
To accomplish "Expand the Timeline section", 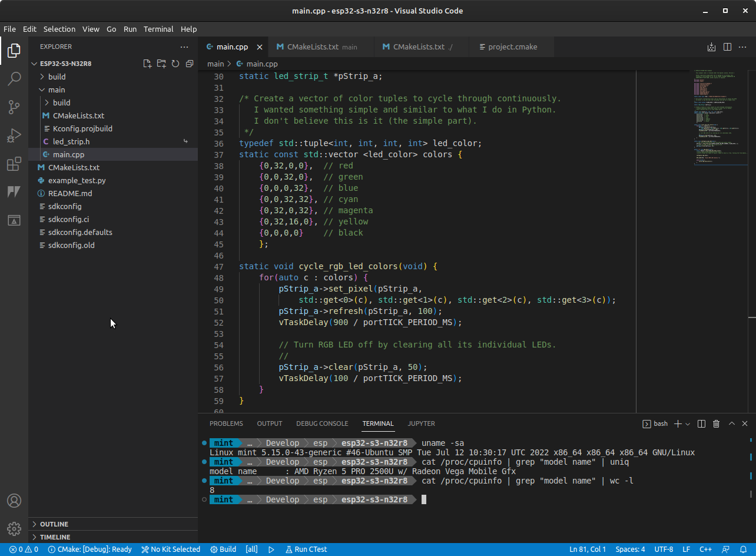I will [113, 537].
